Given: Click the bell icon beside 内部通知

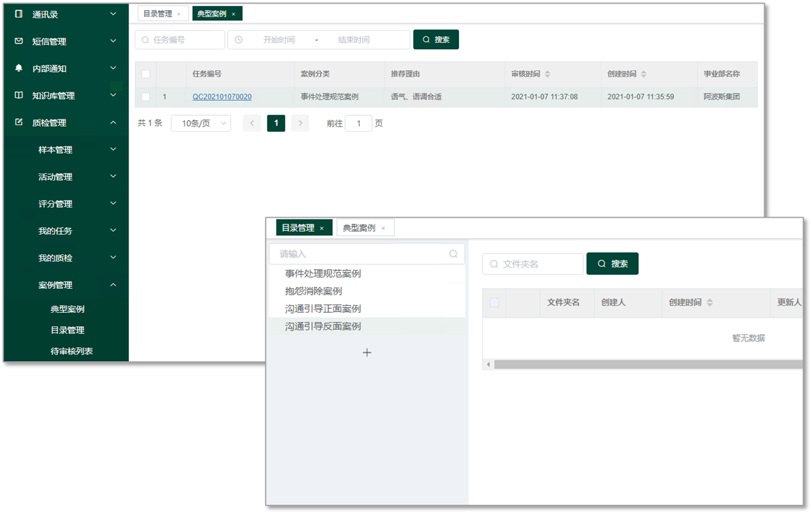Looking at the screenshot, I should coord(18,68).
